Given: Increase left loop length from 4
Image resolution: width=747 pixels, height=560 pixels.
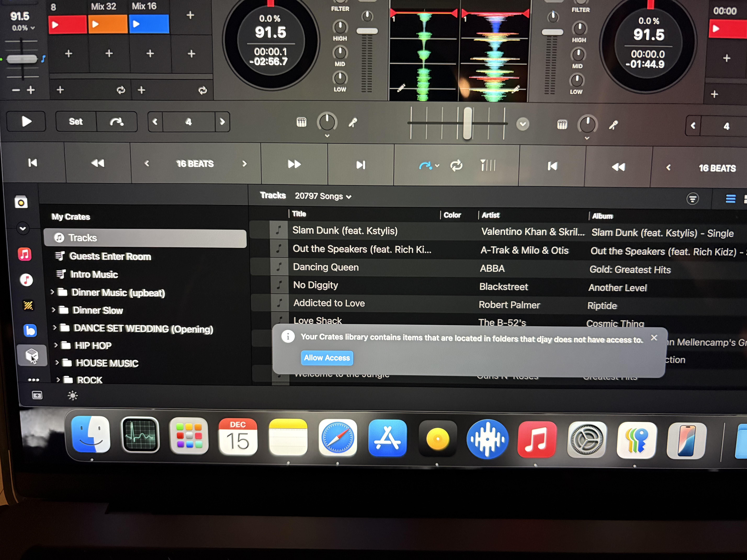Looking at the screenshot, I should coord(222,122).
